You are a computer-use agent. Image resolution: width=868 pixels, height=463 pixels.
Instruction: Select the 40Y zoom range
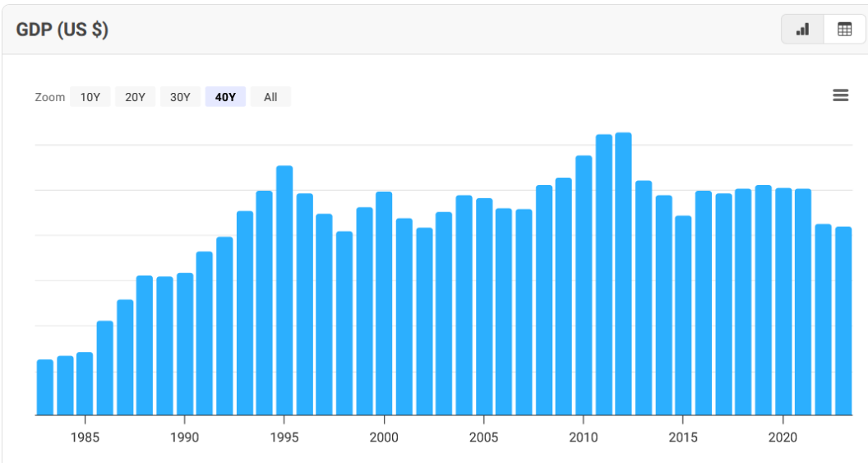[x=225, y=97]
